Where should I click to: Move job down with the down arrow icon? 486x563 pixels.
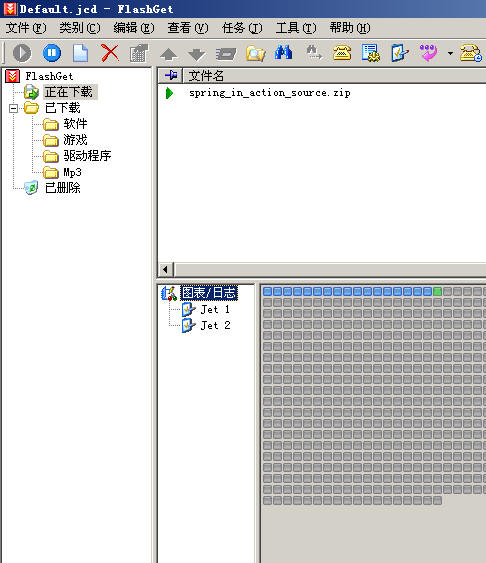197,54
